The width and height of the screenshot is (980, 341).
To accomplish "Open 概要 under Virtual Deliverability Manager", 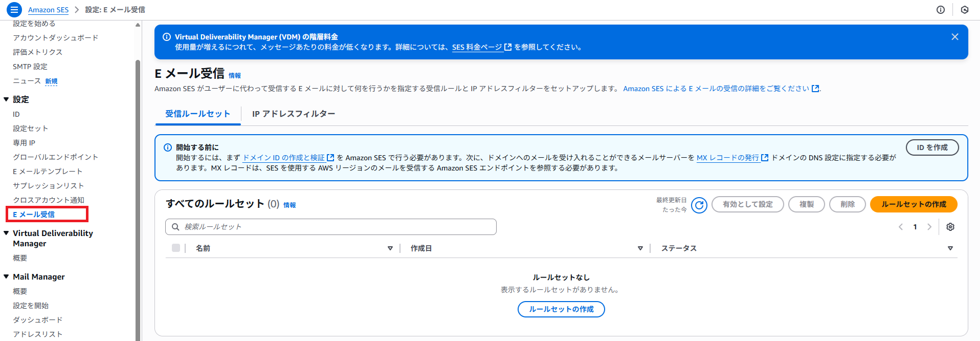I will pyautogui.click(x=20, y=258).
